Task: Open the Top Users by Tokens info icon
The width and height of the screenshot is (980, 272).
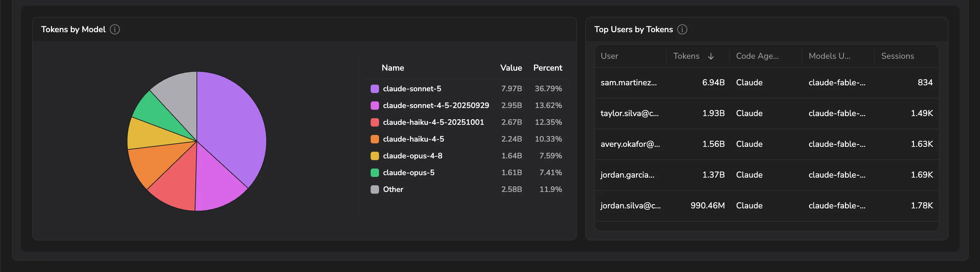Action: tap(682, 29)
